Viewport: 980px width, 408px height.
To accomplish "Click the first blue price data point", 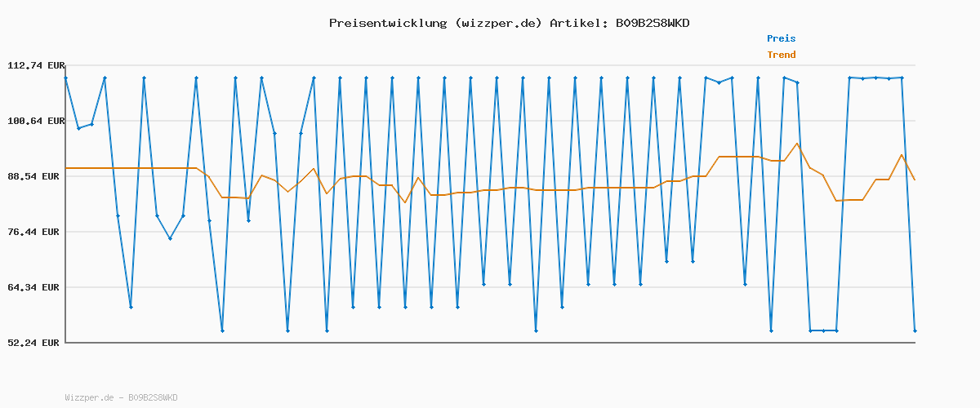I will coord(65,78).
